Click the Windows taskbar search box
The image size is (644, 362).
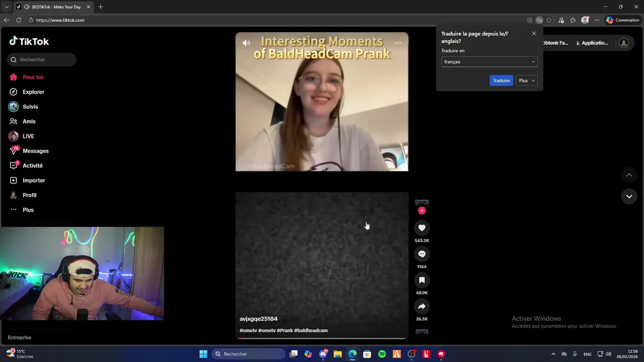click(x=249, y=354)
